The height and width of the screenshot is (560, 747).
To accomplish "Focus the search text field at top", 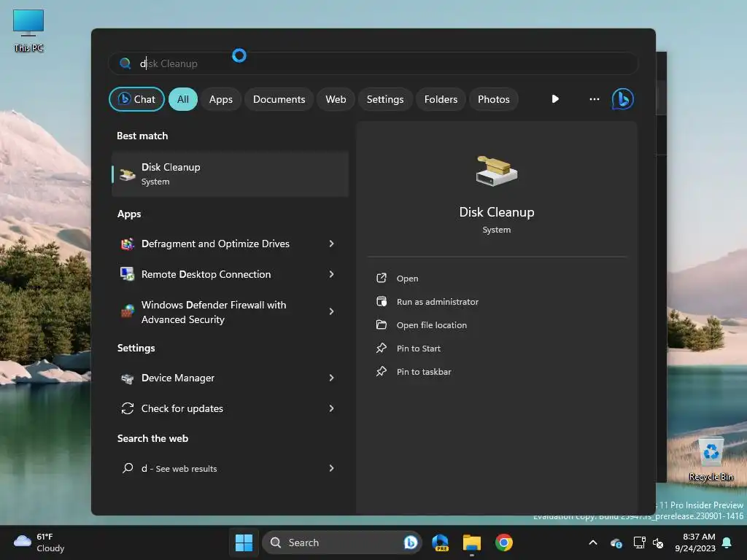I will coord(373,63).
